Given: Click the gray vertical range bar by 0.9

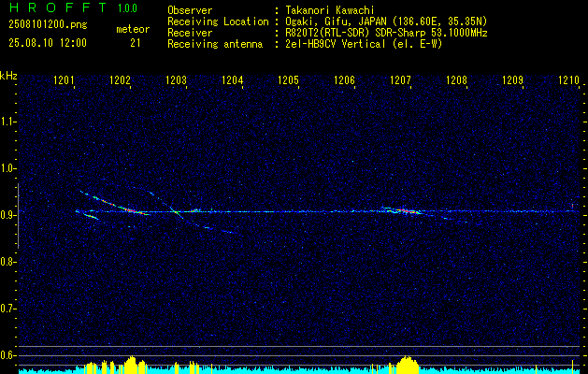Looking at the screenshot, I should [x=19, y=216].
